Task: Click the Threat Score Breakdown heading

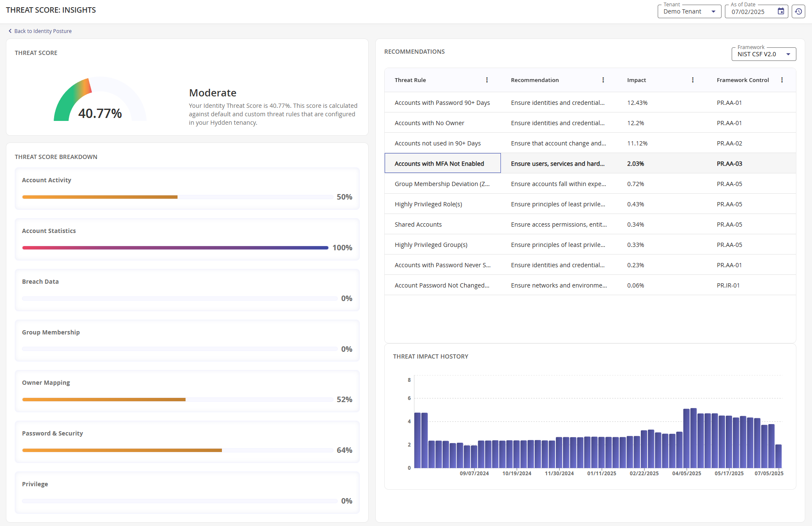Action: coord(55,156)
